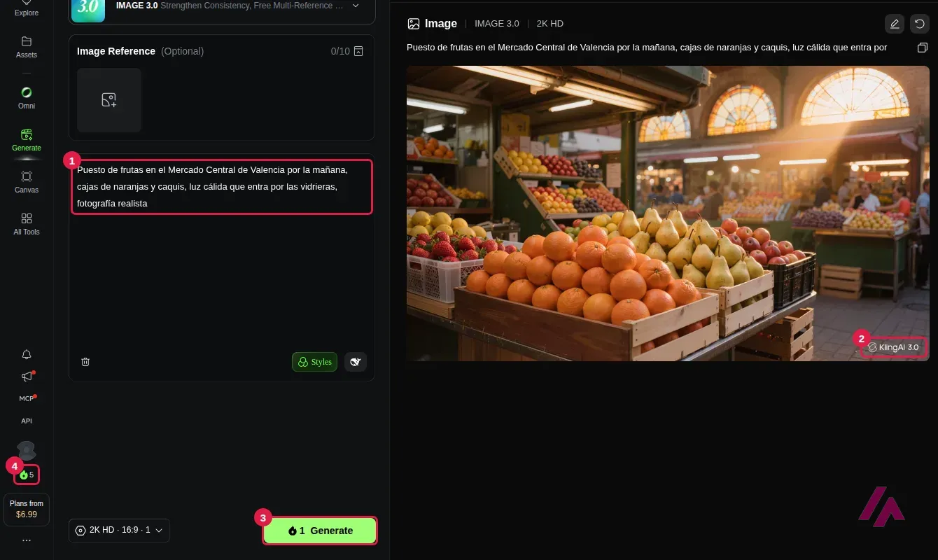Viewport: 938px width, 560px height.
Task: Open the Styles picker
Action: [x=314, y=362]
